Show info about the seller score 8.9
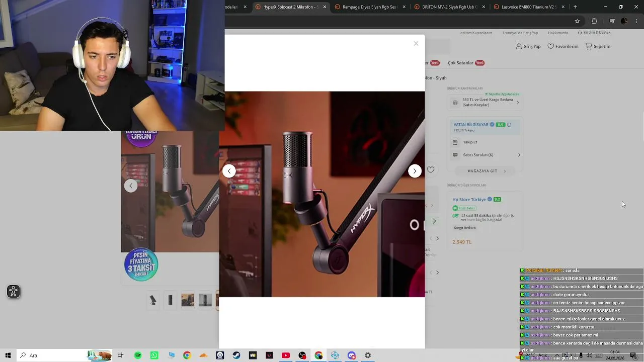644x362 pixels. [509, 125]
